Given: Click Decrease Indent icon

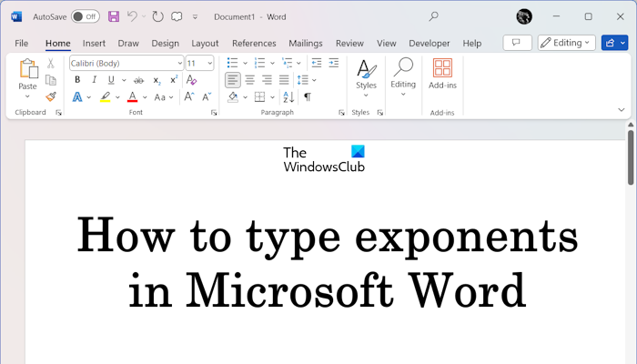Looking at the screenshot, I should click(x=317, y=63).
